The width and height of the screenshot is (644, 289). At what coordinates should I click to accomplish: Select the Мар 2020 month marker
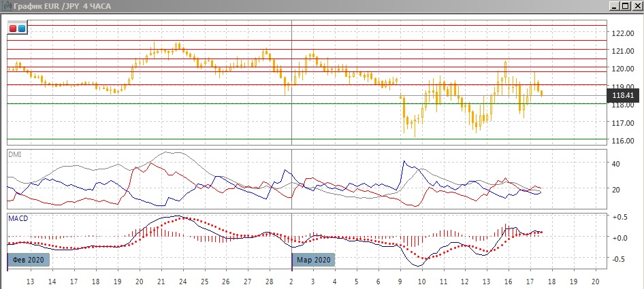[314, 260]
